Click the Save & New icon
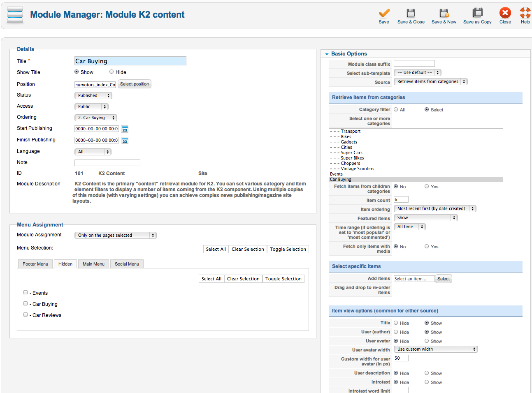 [444, 13]
